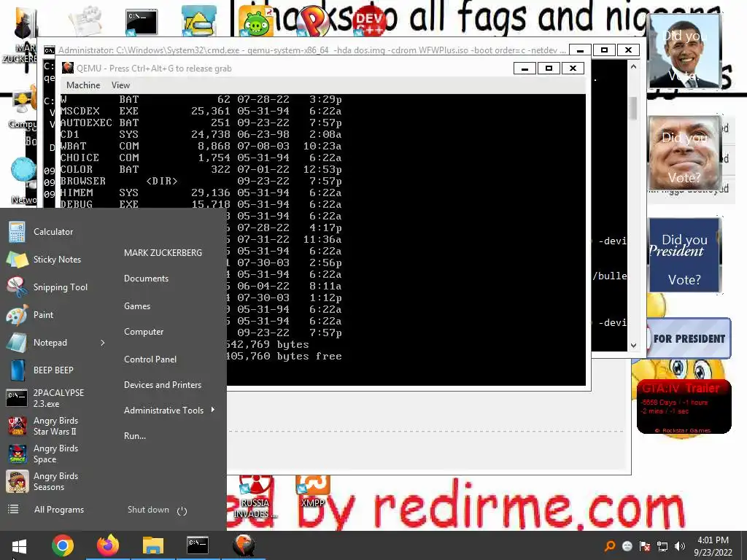Maximize the QEMU window
This screenshot has width=747, height=560.
(549, 69)
